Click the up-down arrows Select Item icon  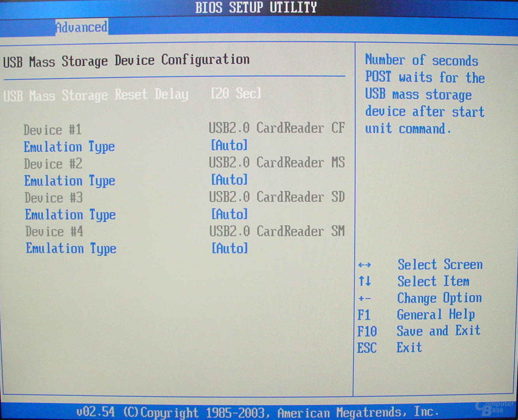click(365, 281)
